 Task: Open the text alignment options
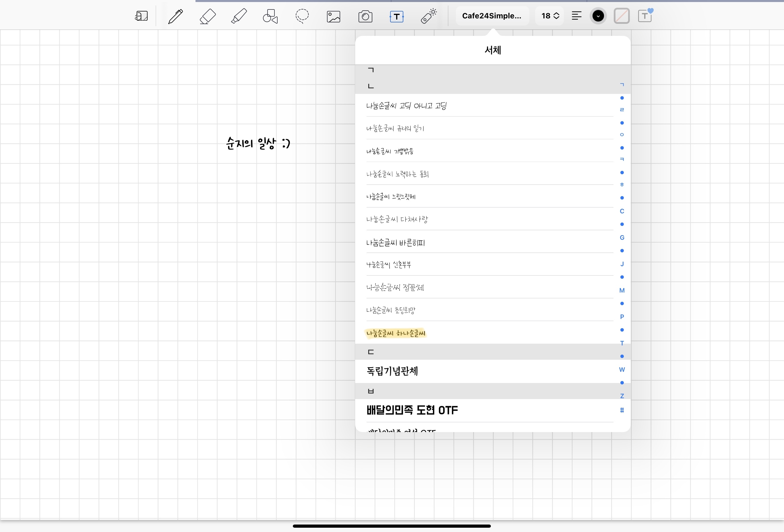coord(576,16)
